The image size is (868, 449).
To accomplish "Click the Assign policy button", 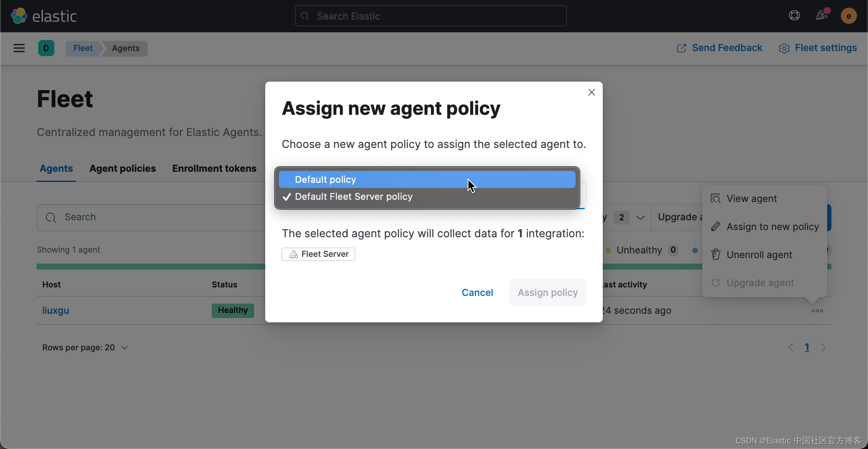I will 547,293.
